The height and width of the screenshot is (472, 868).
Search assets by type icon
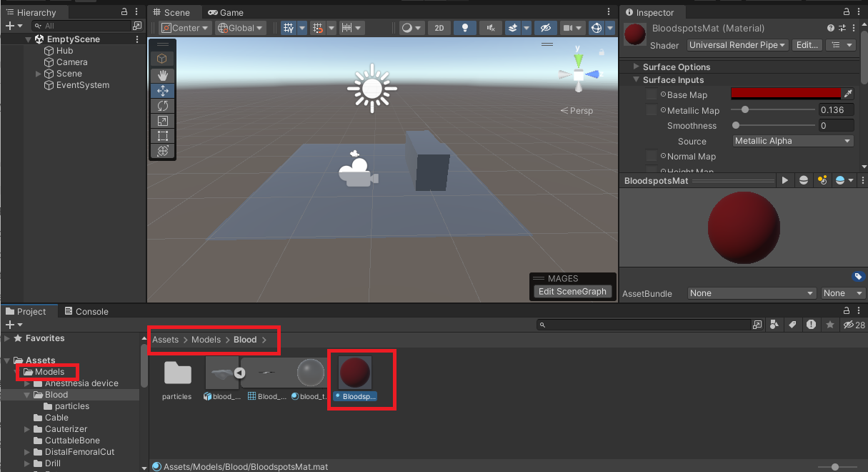[775, 325]
